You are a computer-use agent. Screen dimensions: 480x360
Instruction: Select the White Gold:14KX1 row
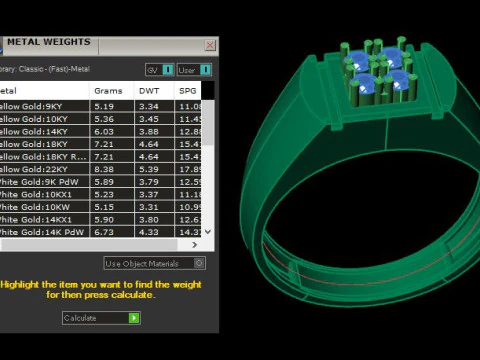[x=100, y=220]
